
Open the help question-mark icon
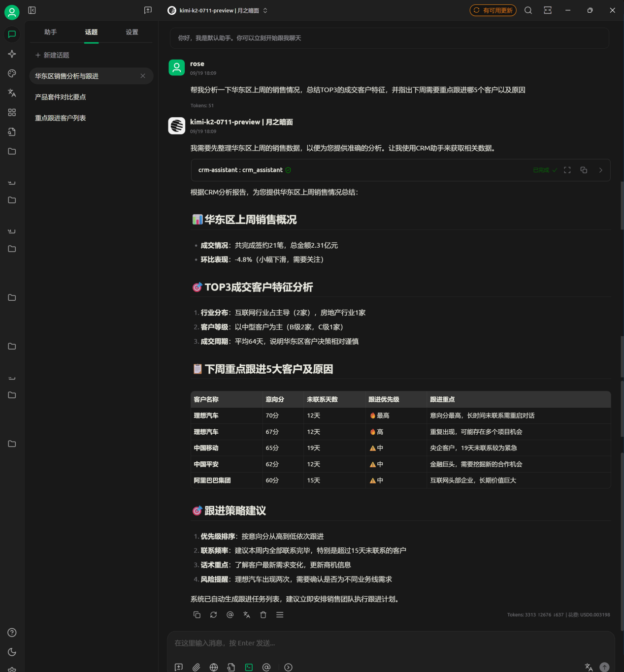pos(12,633)
